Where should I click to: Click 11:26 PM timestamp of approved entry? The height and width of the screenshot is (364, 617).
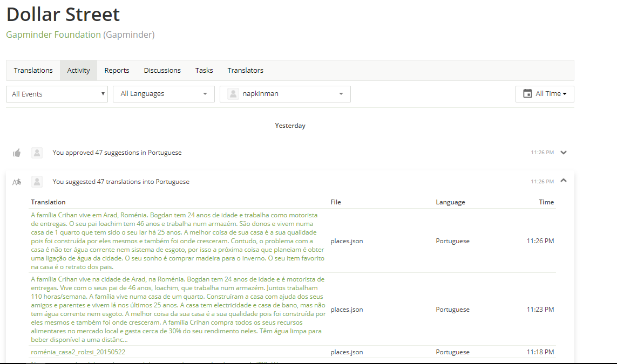(x=542, y=153)
